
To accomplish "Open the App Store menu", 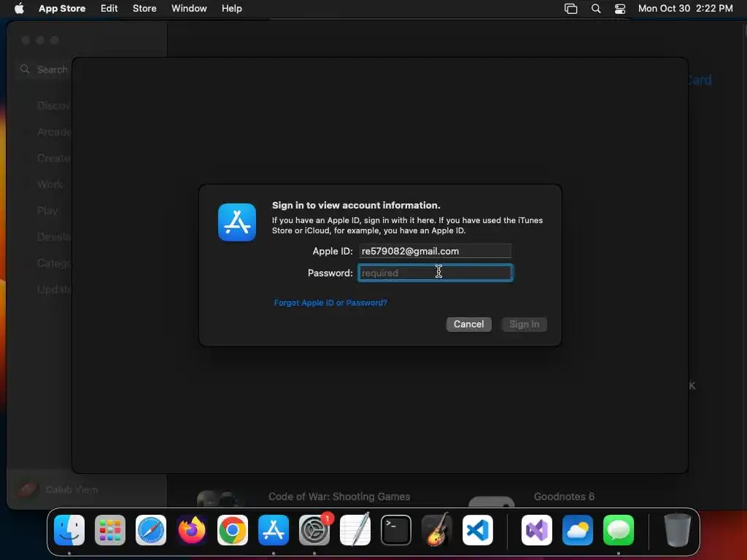I will [62, 8].
